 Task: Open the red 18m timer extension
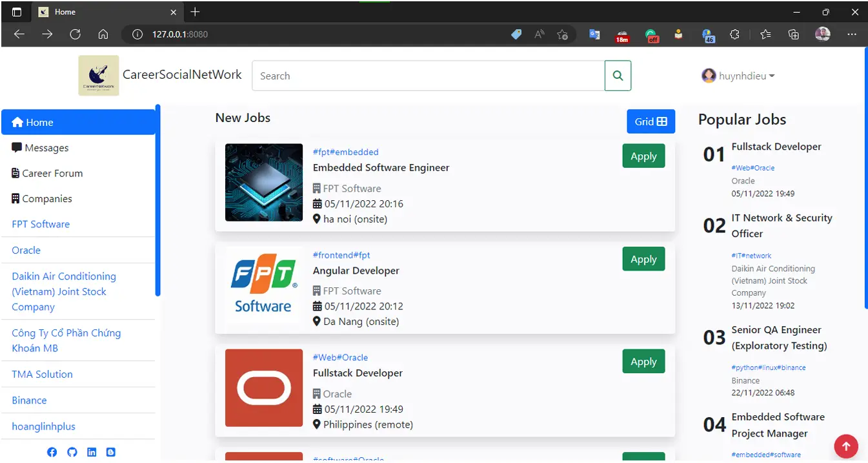622,36
